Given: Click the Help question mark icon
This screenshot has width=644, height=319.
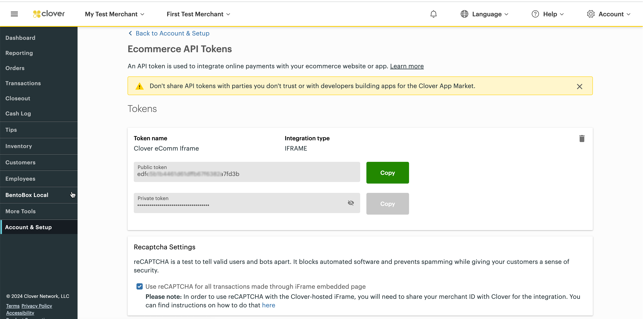Looking at the screenshot, I should [535, 14].
